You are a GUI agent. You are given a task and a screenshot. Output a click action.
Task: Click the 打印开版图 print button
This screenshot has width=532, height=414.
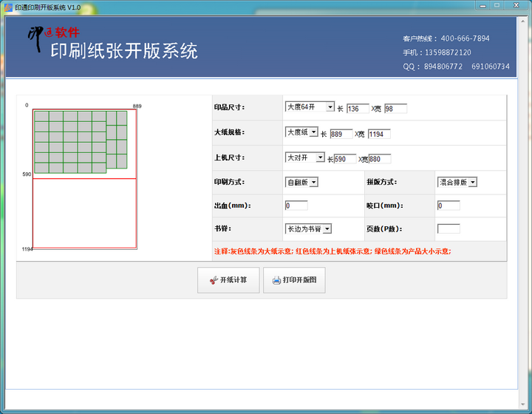point(294,281)
